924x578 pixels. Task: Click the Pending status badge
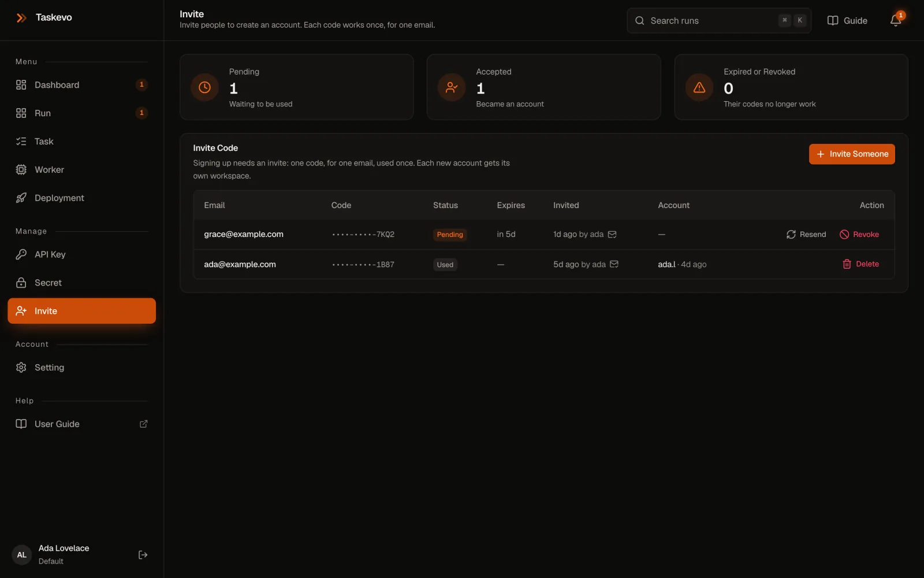click(x=450, y=235)
